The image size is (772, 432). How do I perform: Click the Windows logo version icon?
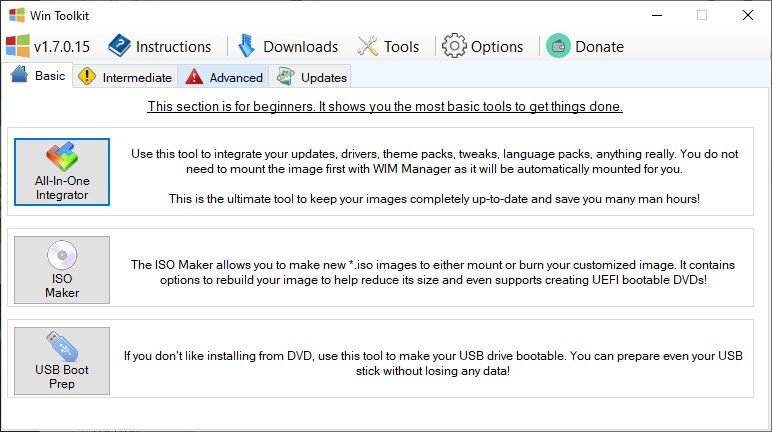pos(18,46)
